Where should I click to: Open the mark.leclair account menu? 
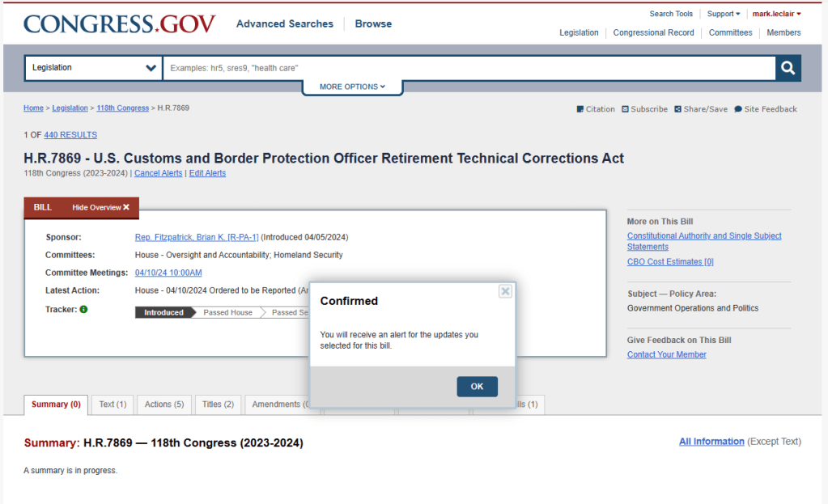tap(776, 14)
